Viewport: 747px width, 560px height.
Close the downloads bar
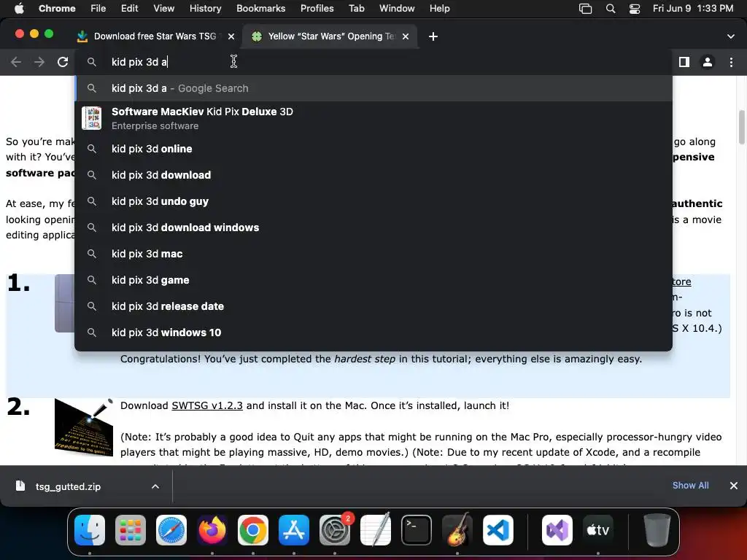(734, 485)
